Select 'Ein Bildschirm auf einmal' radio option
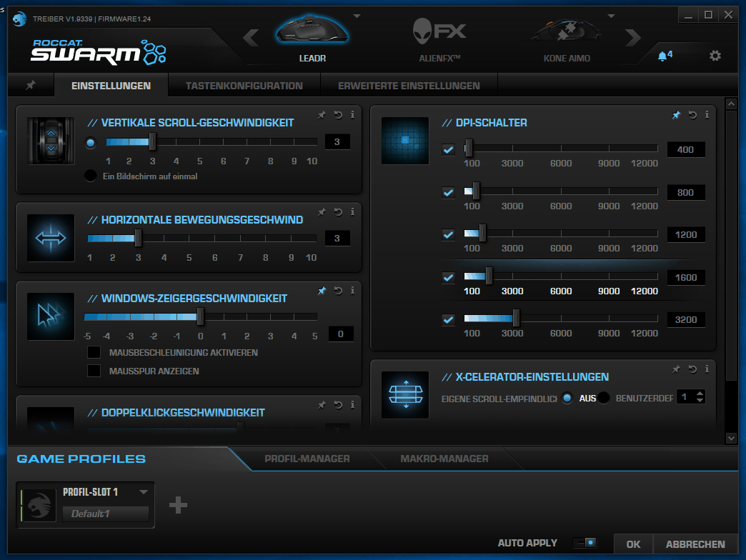The height and width of the screenshot is (560, 746). (x=91, y=176)
